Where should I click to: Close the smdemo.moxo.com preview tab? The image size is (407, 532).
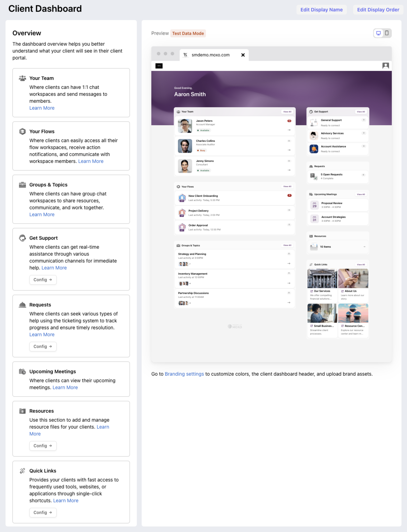point(243,55)
